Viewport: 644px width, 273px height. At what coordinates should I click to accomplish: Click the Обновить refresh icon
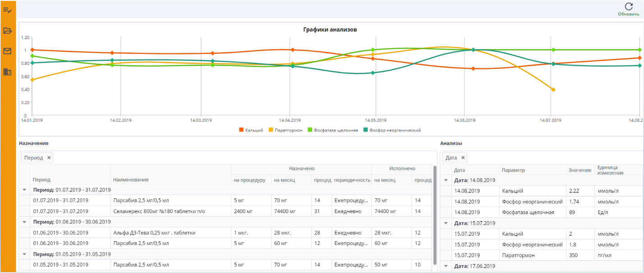628,6
